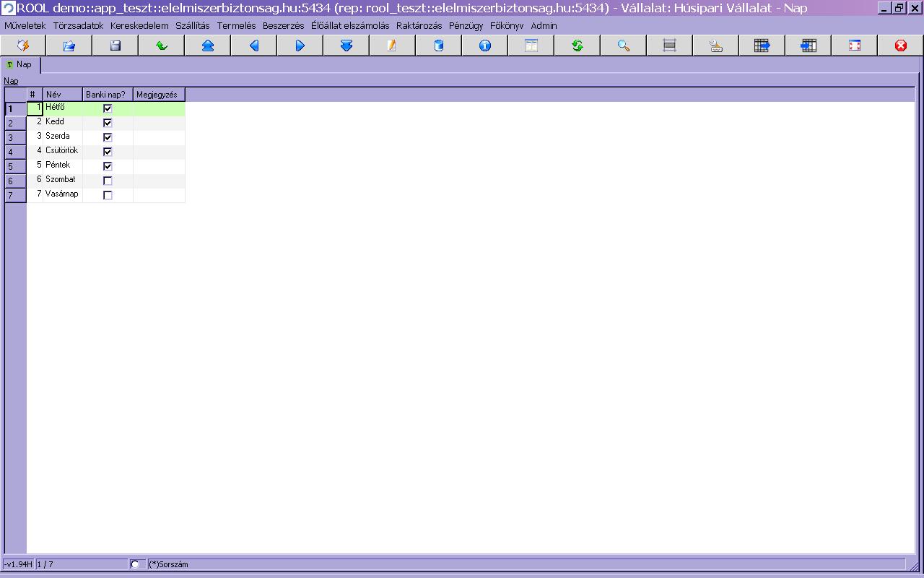
Task: Click the 1 / 7 record counter
Action: click(45, 564)
